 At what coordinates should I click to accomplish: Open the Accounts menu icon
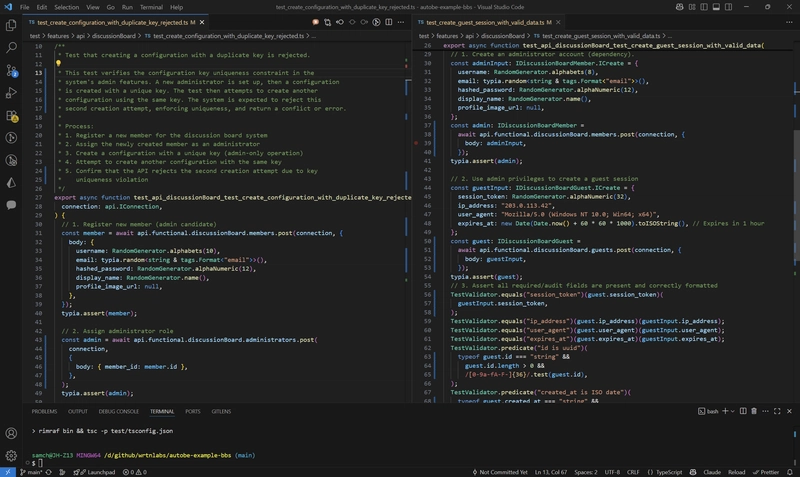12,433
